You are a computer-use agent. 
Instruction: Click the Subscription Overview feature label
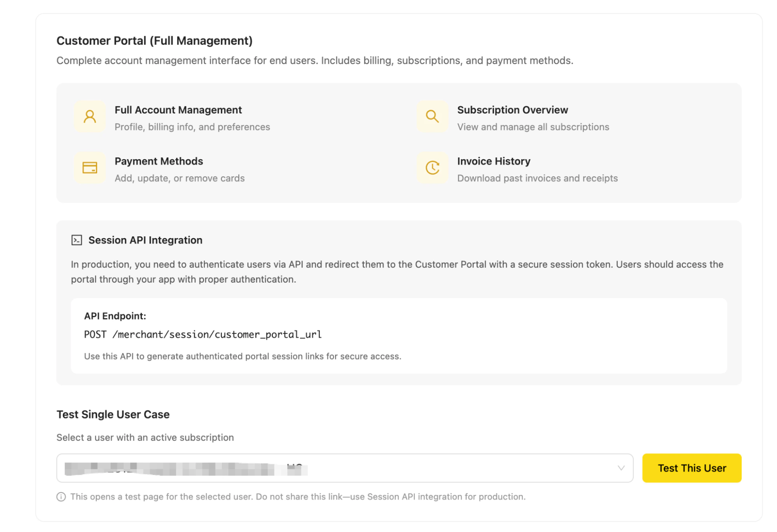pos(513,110)
